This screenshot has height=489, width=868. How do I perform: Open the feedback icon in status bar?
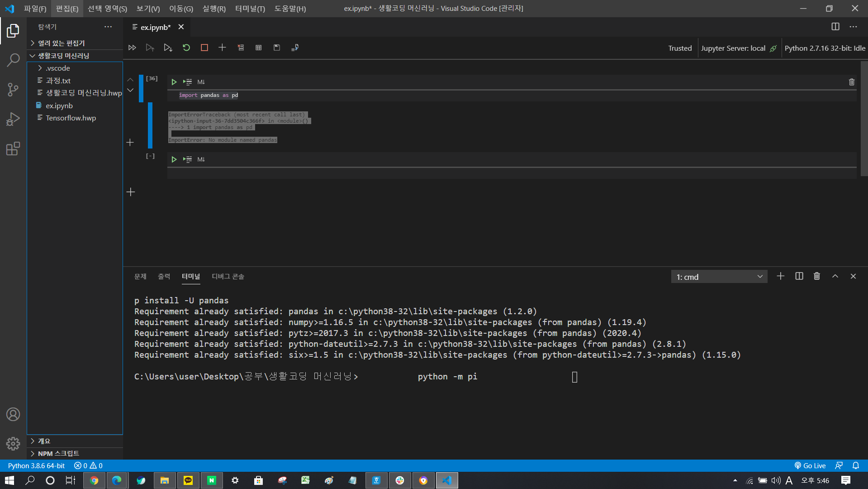coord(839,465)
